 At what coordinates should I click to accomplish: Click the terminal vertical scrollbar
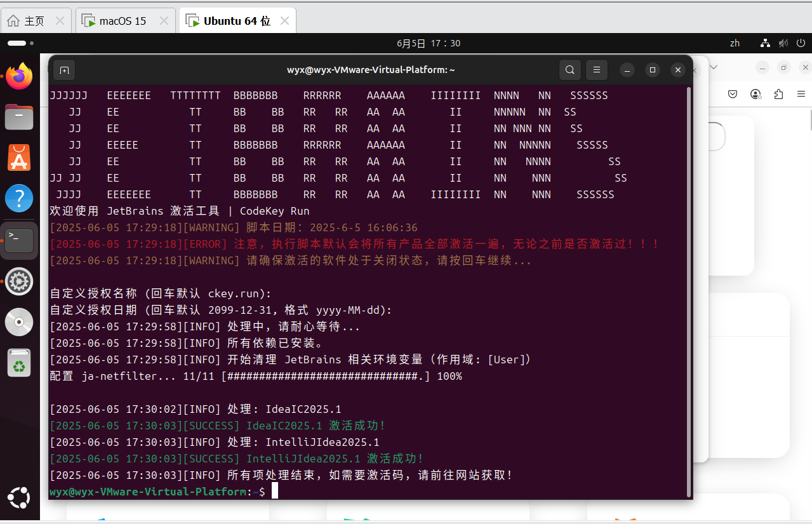tap(689, 286)
